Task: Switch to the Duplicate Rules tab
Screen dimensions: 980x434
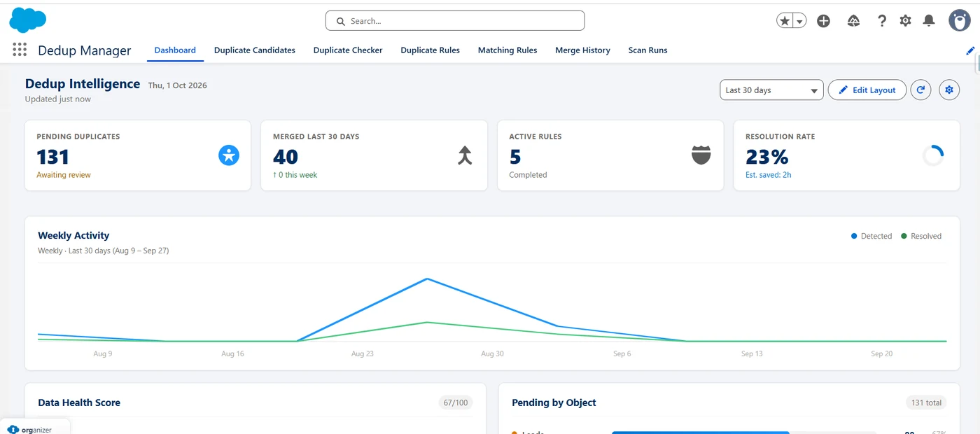Action: click(x=430, y=50)
